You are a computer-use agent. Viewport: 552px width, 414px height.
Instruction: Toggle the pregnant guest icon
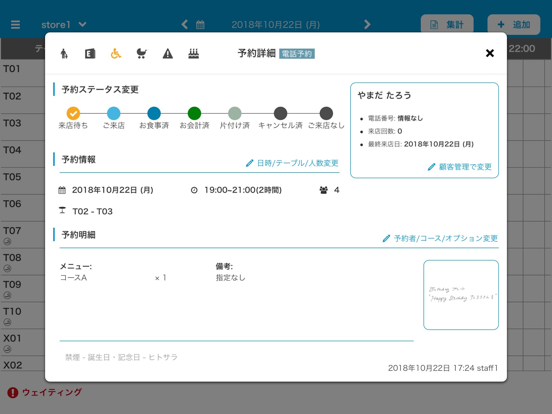[64, 54]
